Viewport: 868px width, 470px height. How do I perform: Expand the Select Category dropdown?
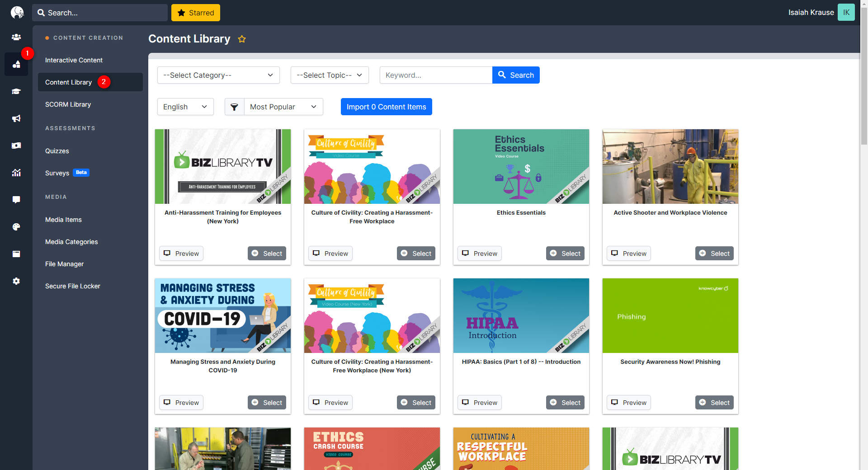click(x=218, y=75)
